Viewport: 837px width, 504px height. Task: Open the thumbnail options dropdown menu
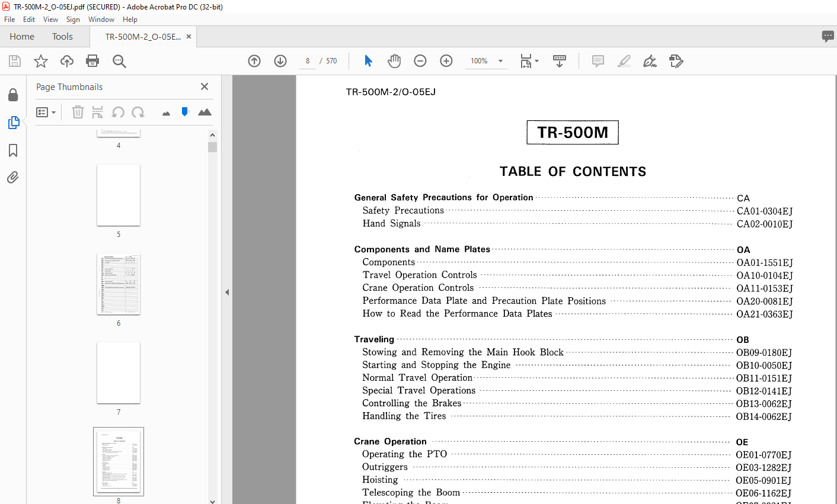[46, 112]
